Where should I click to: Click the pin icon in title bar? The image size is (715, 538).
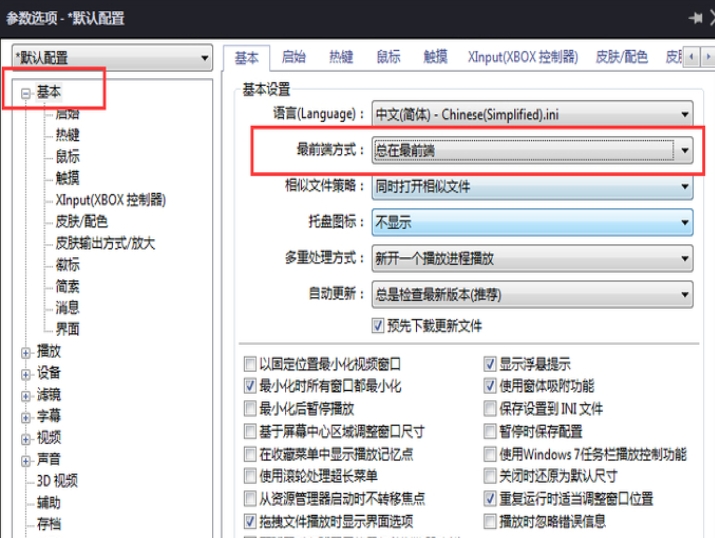click(695, 18)
